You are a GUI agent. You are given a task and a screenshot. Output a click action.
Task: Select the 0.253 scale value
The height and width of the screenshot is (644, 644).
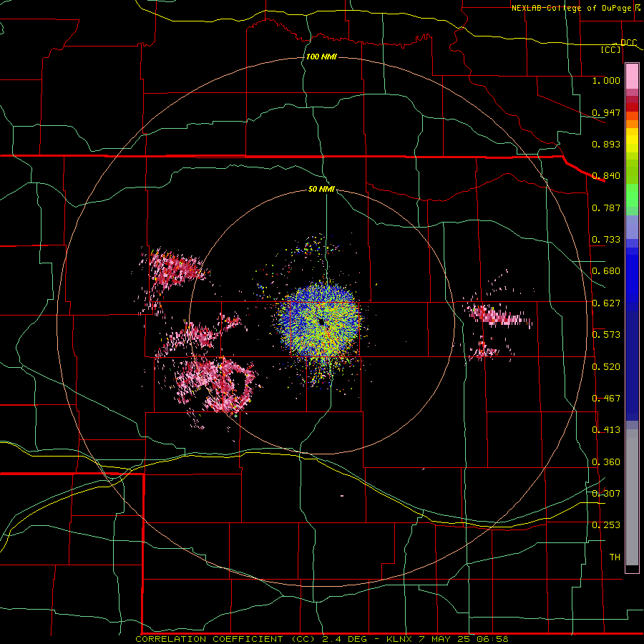point(606,525)
